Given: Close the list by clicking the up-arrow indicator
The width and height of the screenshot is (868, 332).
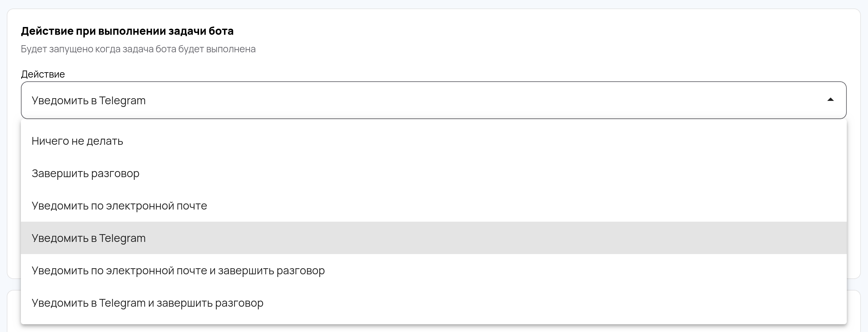Looking at the screenshot, I should click(x=830, y=100).
